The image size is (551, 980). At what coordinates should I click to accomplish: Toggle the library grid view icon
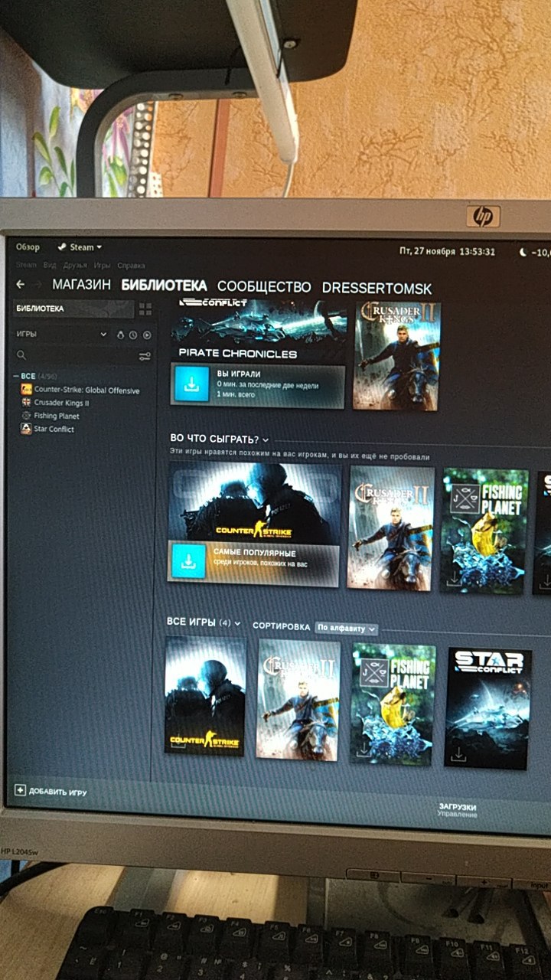pyautogui.click(x=145, y=309)
